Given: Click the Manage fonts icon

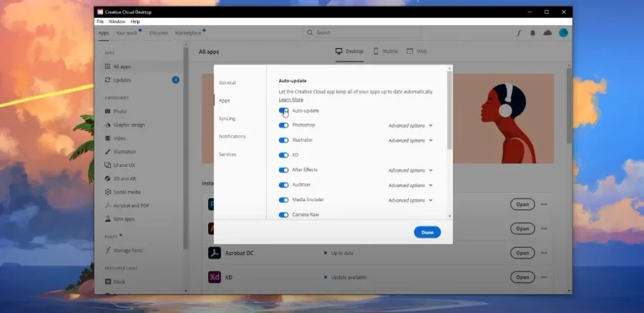Looking at the screenshot, I should click(108, 250).
